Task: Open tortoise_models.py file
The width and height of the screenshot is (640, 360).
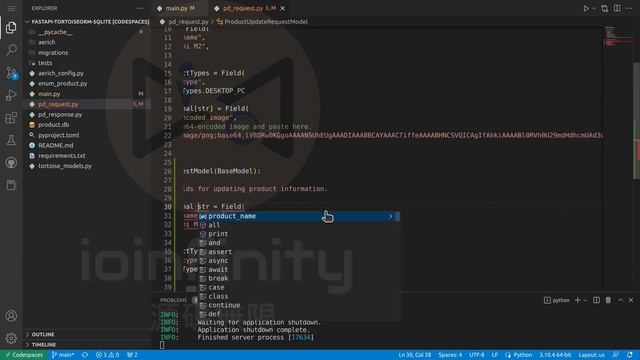Action: pyautogui.click(x=65, y=166)
